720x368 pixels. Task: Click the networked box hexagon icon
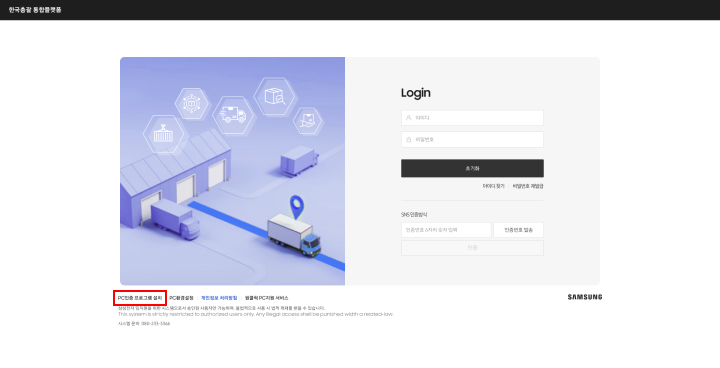pos(191,104)
